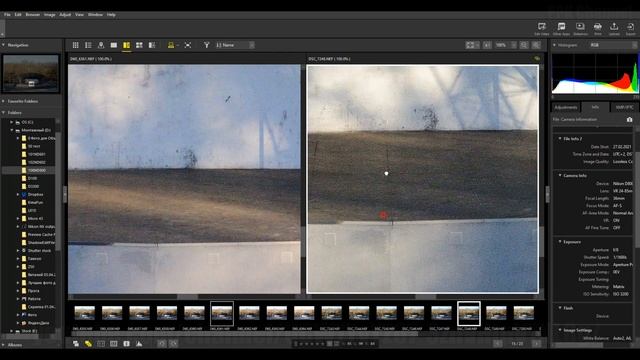Open Other Apps launcher

(561, 29)
